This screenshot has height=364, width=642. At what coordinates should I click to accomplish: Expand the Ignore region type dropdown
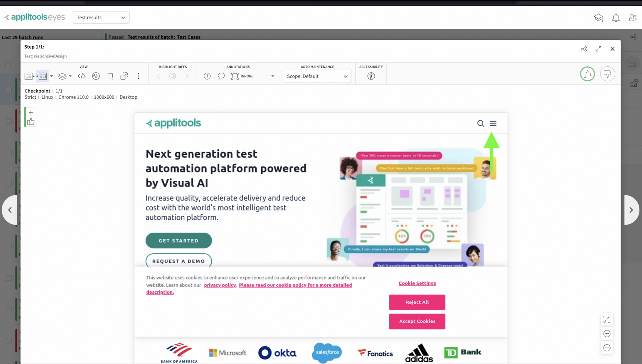coord(273,76)
